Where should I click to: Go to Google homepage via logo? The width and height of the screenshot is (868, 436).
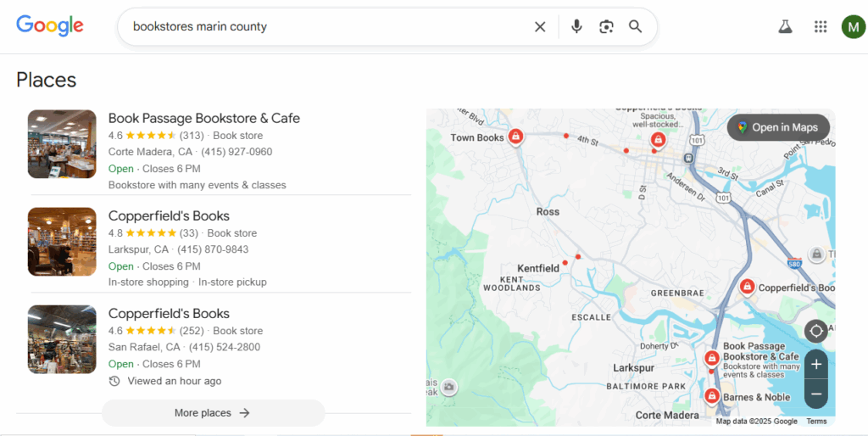[50, 25]
